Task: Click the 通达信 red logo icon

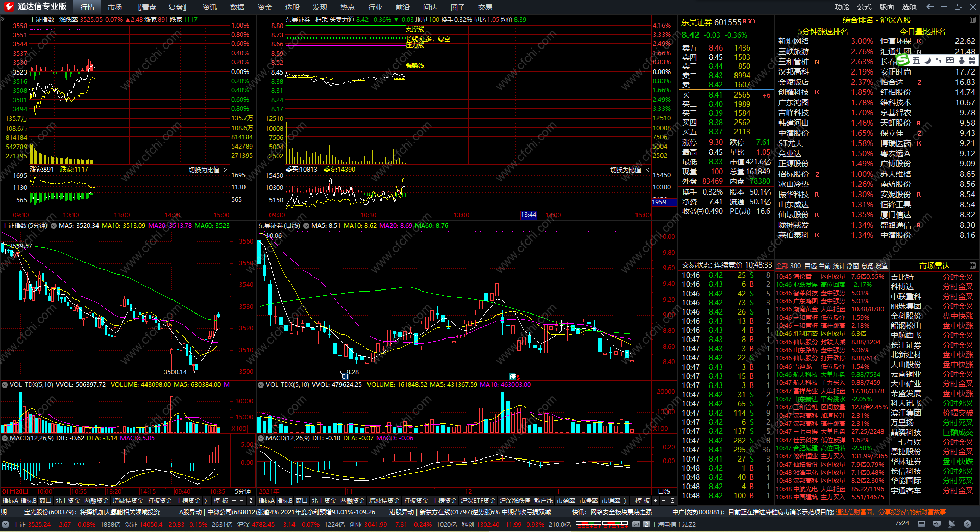Action: (x=9, y=7)
